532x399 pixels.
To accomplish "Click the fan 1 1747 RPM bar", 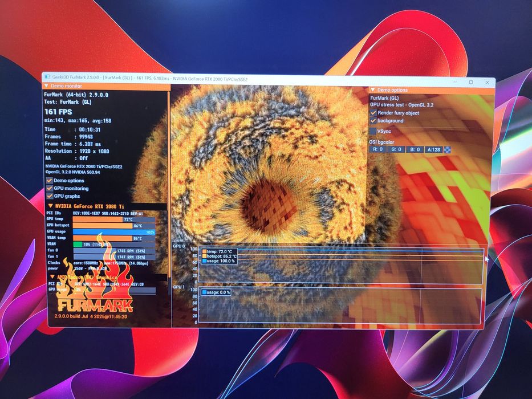I will tap(115, 257).
